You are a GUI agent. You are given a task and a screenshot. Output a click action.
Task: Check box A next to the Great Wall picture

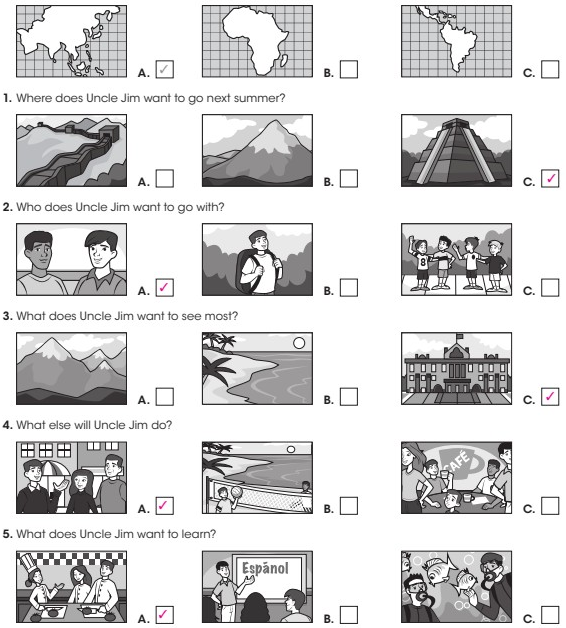(164, 178)
